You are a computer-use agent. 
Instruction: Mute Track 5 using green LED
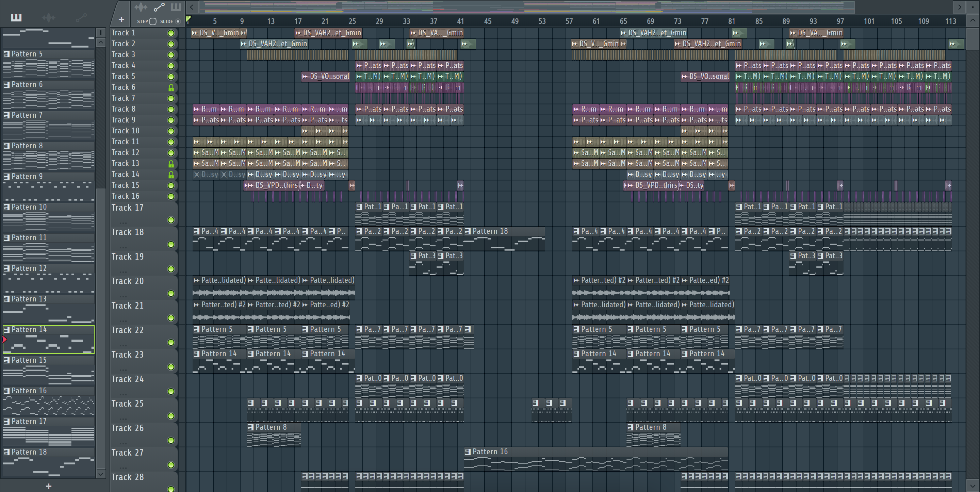(171, 77)
